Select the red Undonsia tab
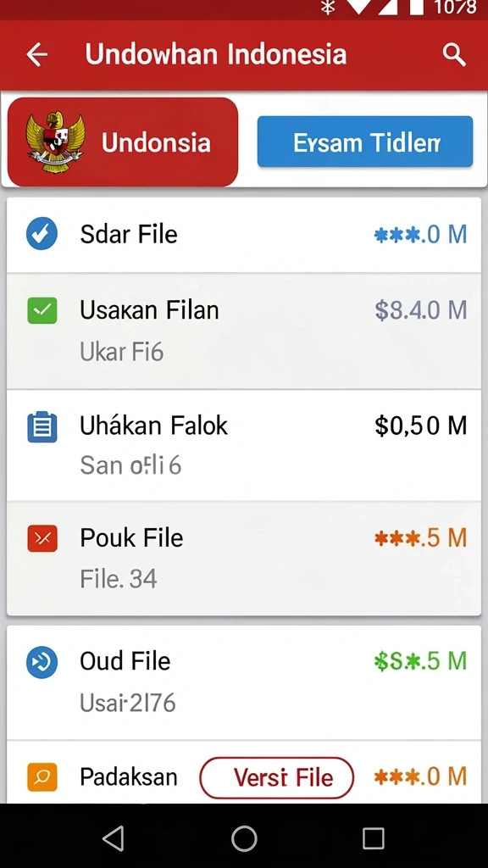 (x=123, y=142)
